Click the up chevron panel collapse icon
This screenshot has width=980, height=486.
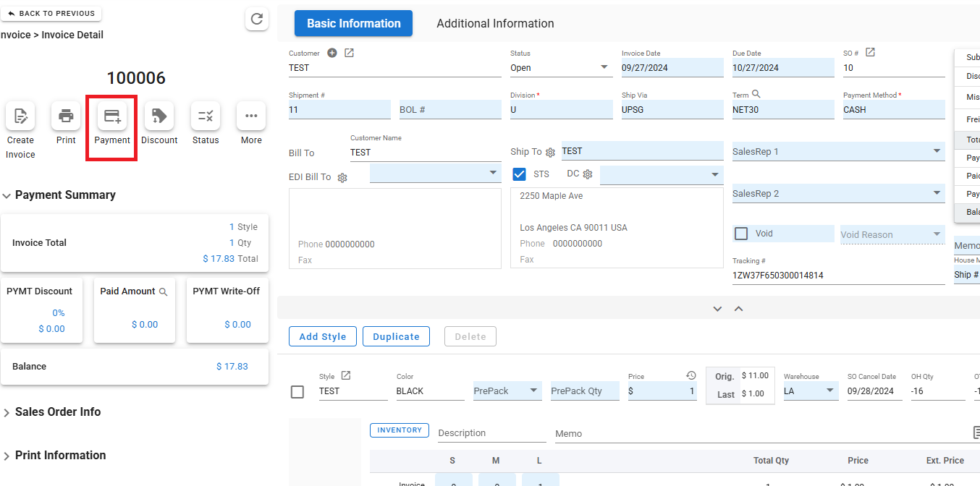click(738, 309)
